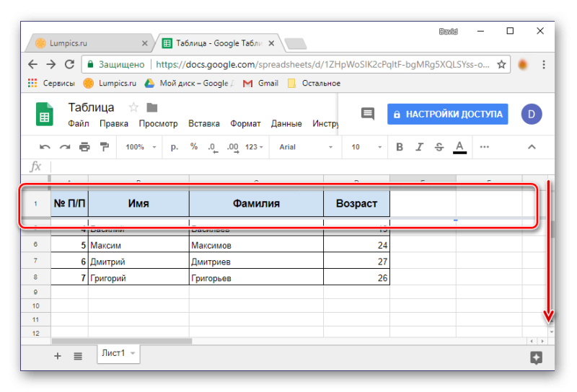577x392 pixels.
Task: Open the Lumpics.ru bookmark
Action: pos(110,83)
